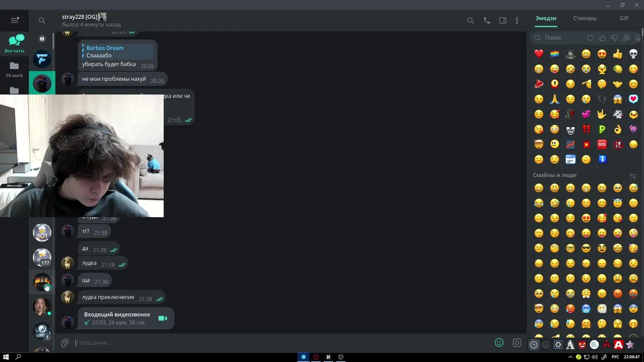644x362 pixels.
Task: Filter emoji by thumbs up category
Action: 602,38
